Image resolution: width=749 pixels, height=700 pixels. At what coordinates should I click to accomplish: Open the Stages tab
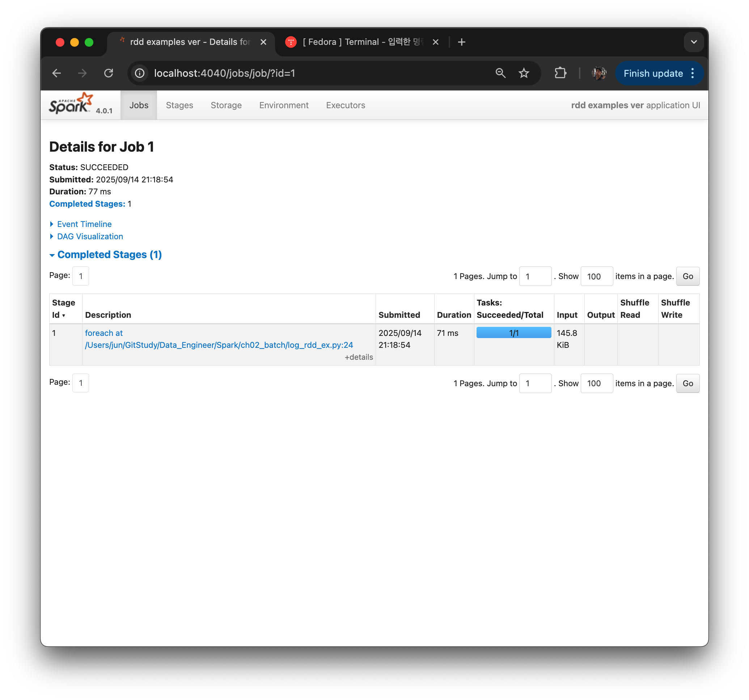180,105
